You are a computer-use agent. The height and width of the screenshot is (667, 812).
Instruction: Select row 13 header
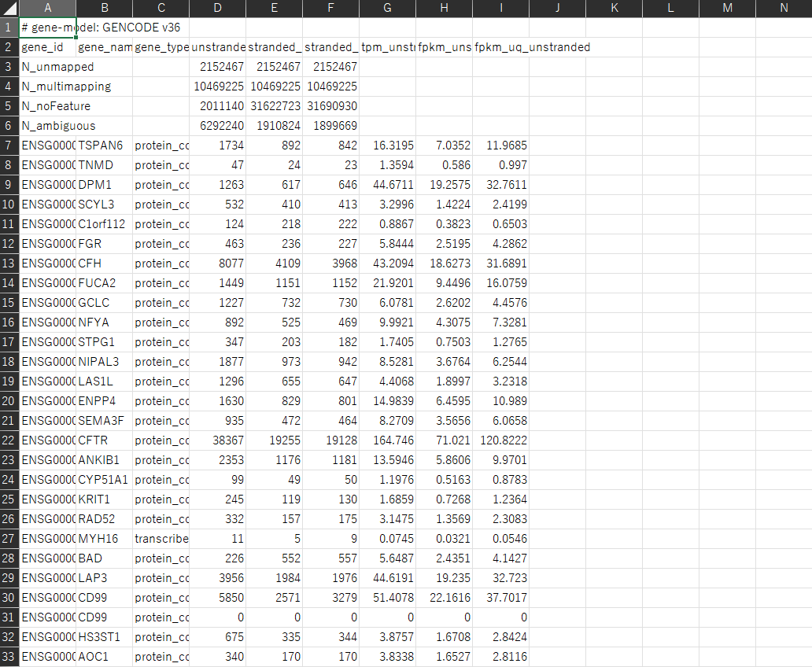pyautogui.click(x=9, y=263)
